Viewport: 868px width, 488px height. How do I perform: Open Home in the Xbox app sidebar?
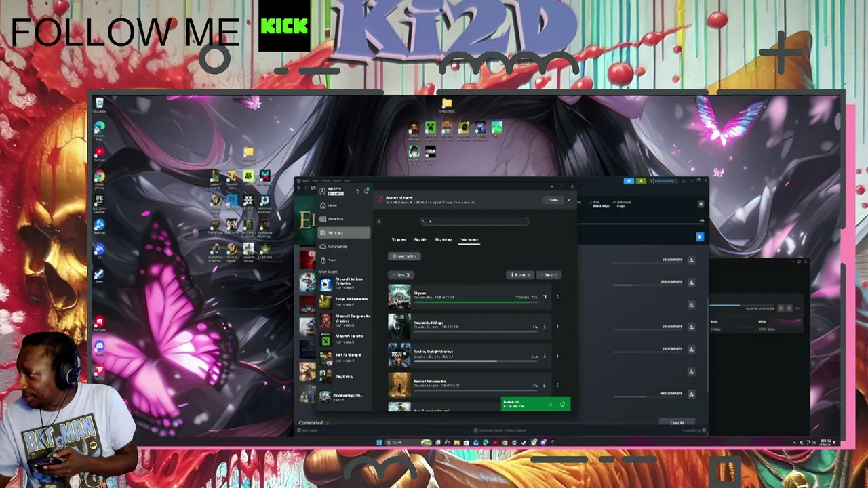click(x=344, y=205)
